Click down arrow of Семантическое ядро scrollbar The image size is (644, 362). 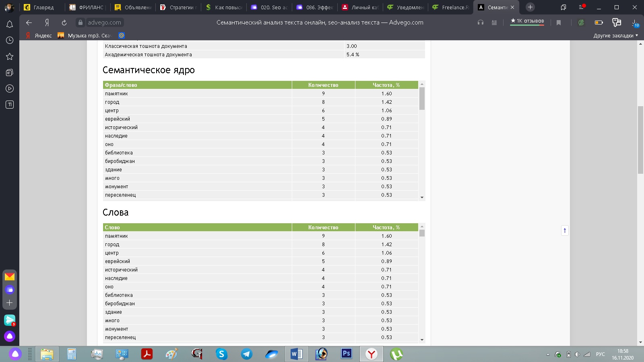click(422, 197)
